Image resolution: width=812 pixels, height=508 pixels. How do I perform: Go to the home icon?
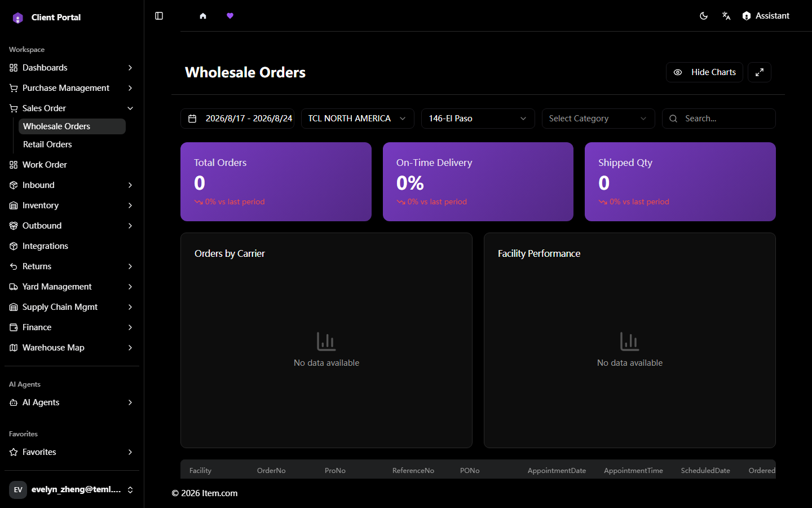click(x=203, y=16)
